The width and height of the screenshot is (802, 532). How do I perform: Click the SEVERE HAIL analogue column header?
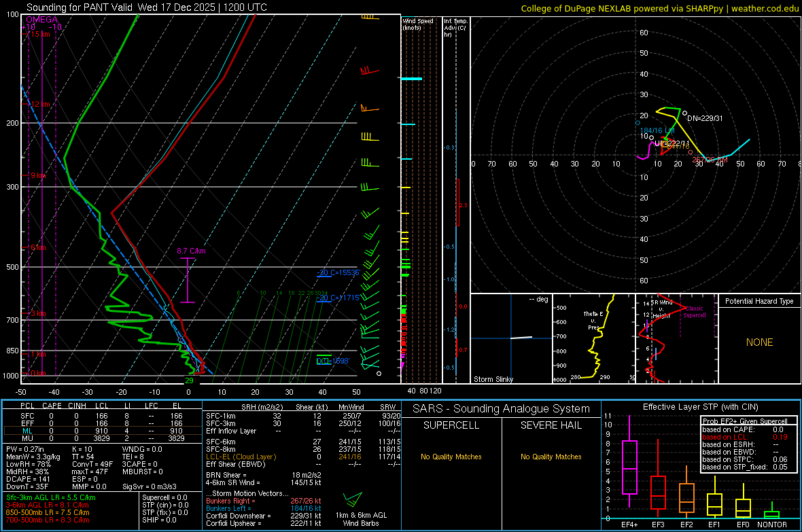(551, 425)
